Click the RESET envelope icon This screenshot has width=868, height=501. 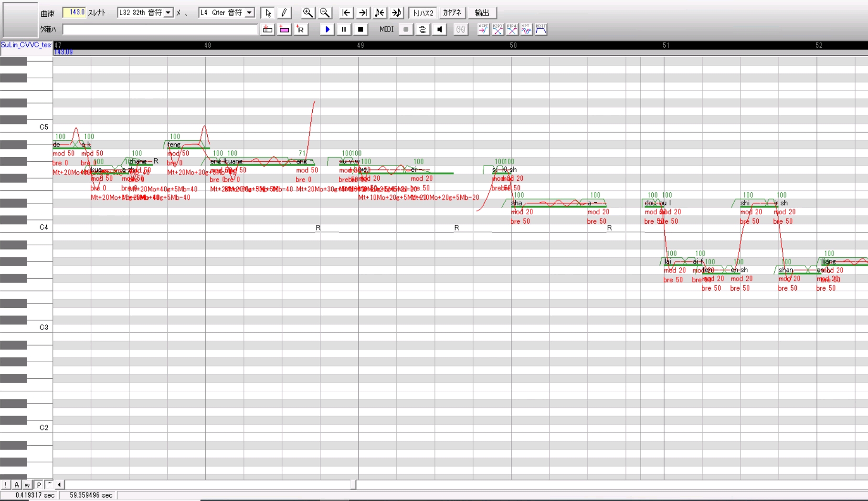pos(540,30)
